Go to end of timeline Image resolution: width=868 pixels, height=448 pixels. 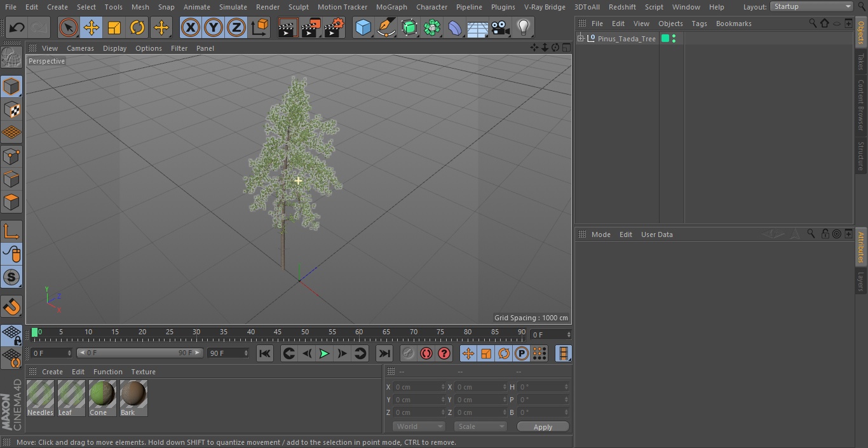pos(384,353)
